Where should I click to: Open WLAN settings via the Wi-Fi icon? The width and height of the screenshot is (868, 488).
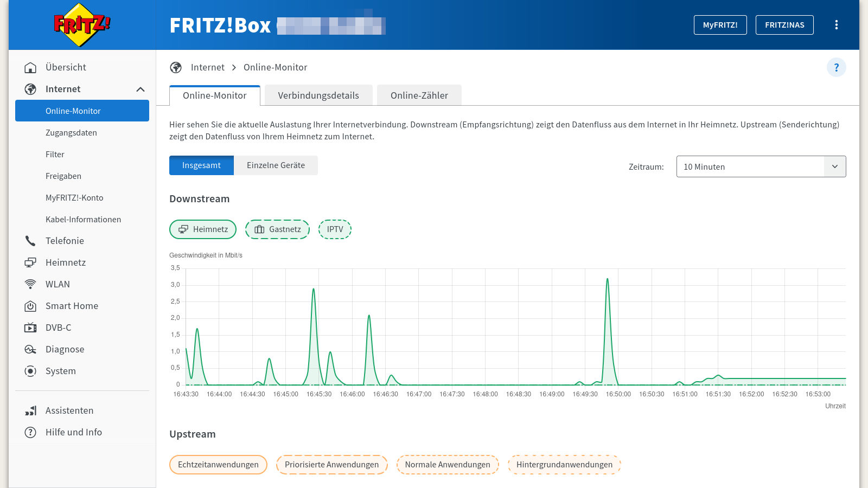(31, 284)
